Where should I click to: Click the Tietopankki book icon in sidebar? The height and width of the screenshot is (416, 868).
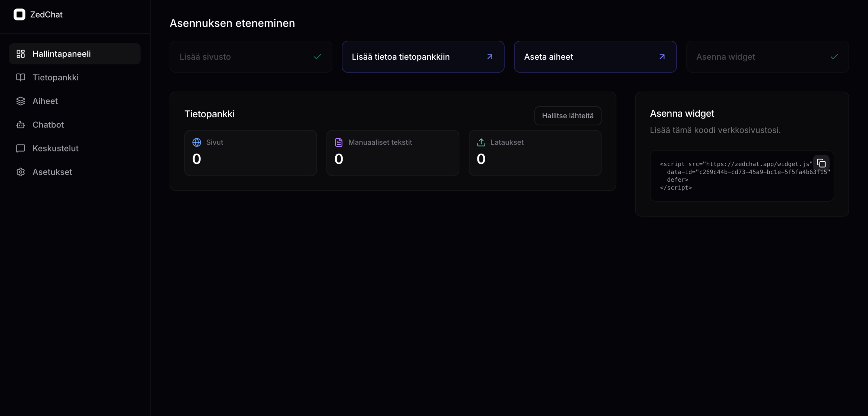(x=21, y=77)
